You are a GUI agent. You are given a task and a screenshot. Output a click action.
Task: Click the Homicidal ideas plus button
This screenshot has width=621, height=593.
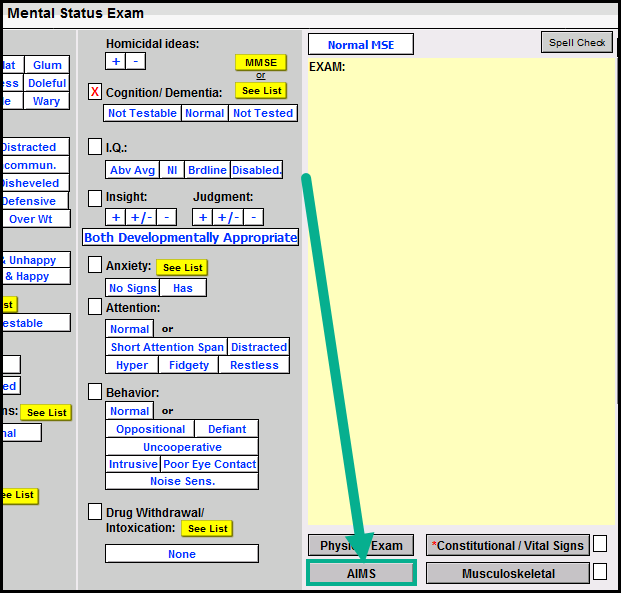click(x=116, y=61)
